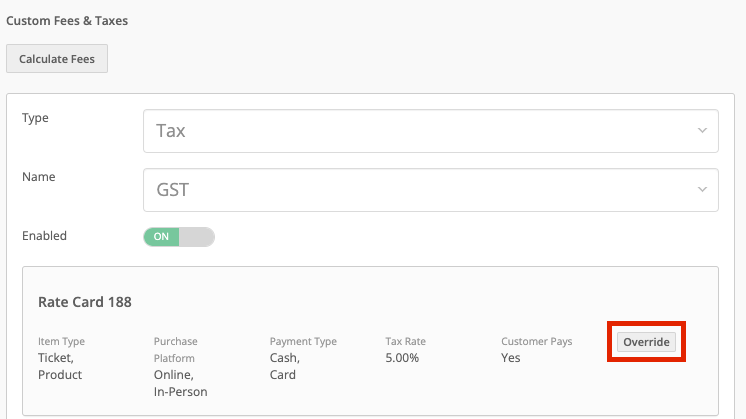The height and width of the screenshot is (419, 746).
Task: Click the Custom Fees & Taxes heading
Action: 67,21
